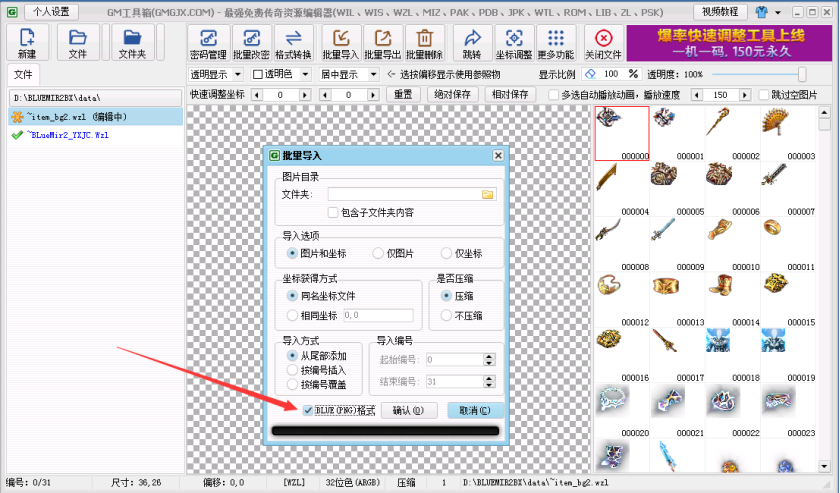Screen dimensions: 840x493
Task: Select ~item_bg2.wzl file in list
Action: [95, 116]
